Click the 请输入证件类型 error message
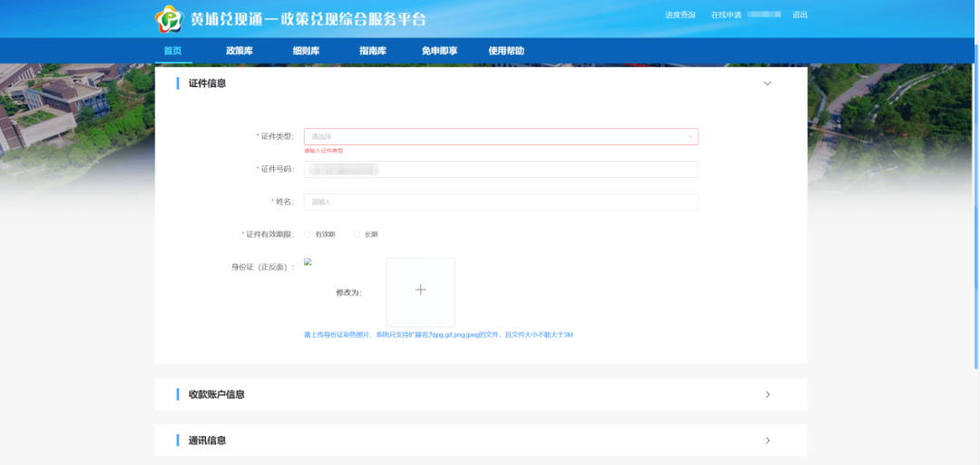Screen dimensions: 980x465 (324, 151)
